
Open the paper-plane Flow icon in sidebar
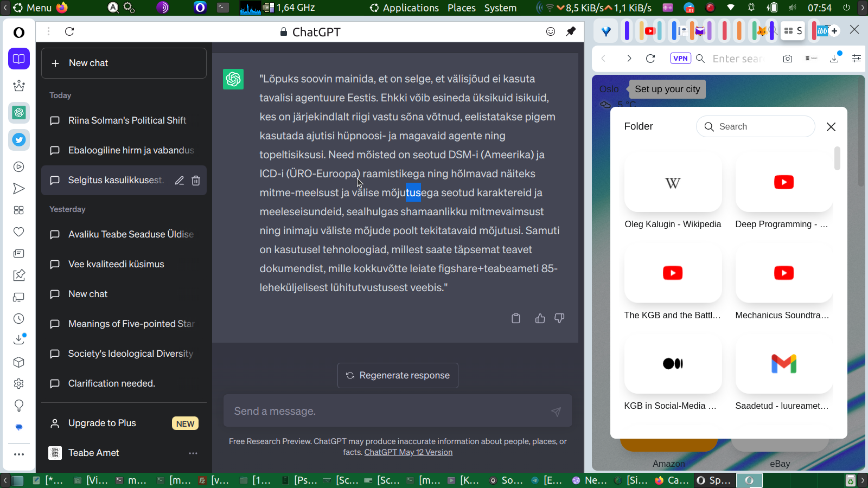[19, 189]
